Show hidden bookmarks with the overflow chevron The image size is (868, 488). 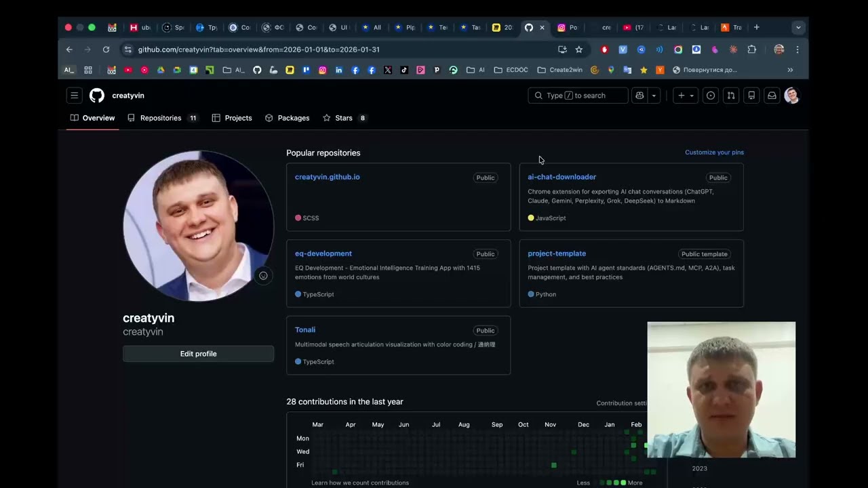coord(790,70)
